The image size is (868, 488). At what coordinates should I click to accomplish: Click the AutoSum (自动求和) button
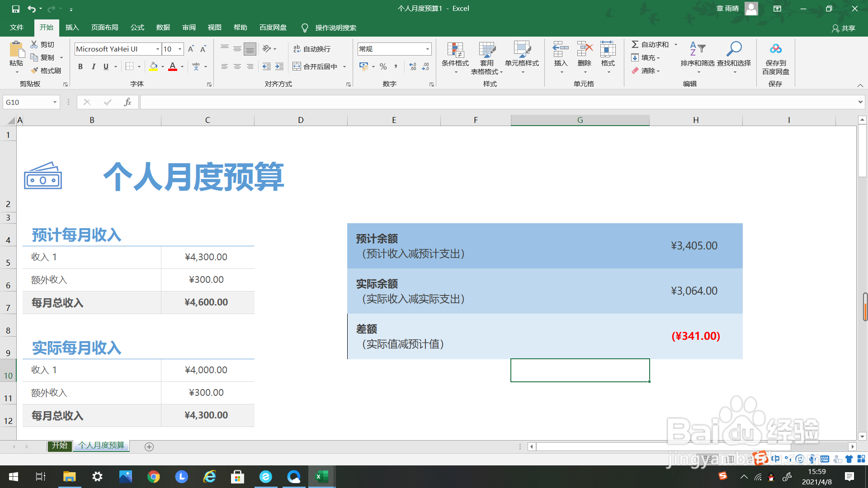[x=650, y=44]
